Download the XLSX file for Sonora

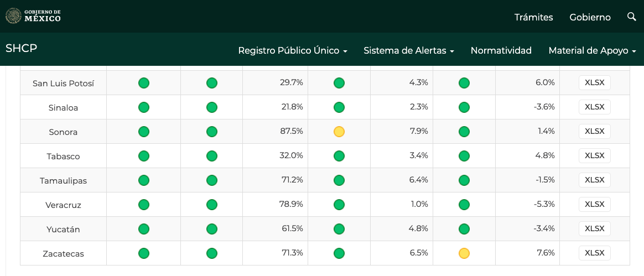pyautogui.click(x=594, y=132)
